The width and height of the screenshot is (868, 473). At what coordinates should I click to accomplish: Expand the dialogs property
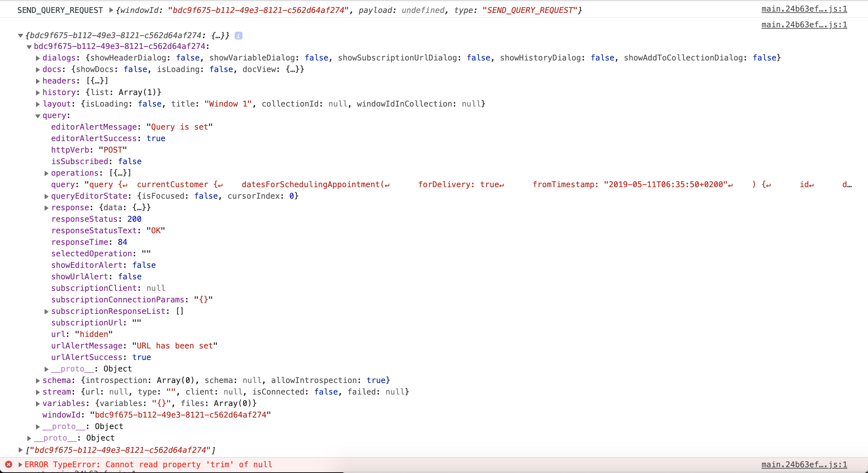(x=38, y=58)
